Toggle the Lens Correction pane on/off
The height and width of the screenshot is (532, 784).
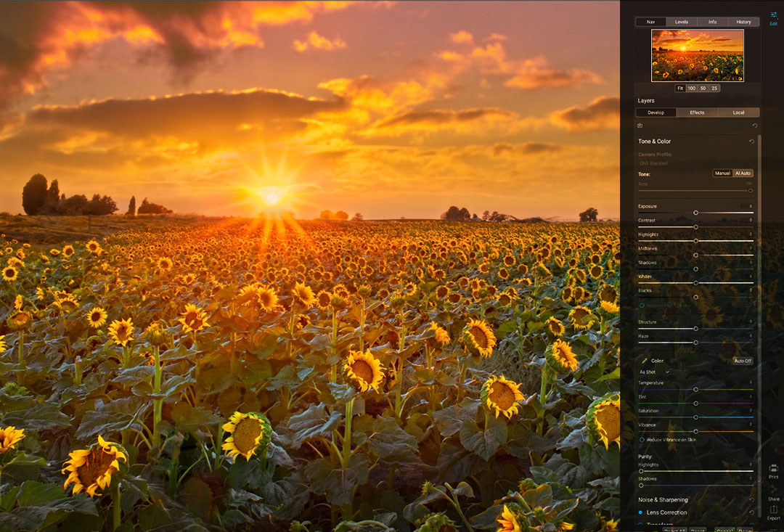pyautogui.click(x=640, y=512)
